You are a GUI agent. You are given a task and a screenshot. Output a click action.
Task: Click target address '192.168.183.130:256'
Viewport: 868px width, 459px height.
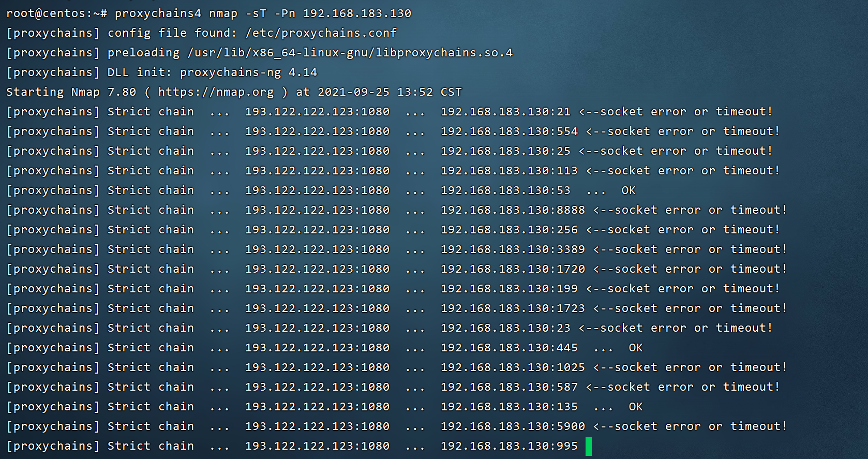(x=509, y=230)
